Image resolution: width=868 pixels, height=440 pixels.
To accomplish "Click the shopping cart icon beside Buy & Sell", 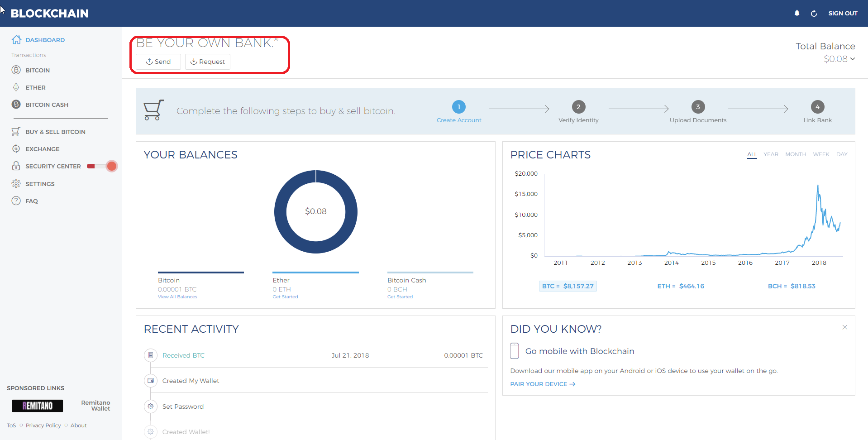I will 16,131.
